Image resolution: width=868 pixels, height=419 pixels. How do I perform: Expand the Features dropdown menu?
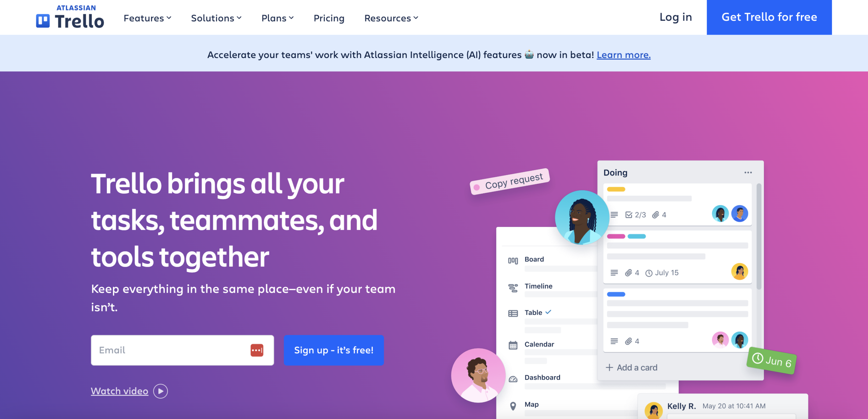(x=147, y=17)
